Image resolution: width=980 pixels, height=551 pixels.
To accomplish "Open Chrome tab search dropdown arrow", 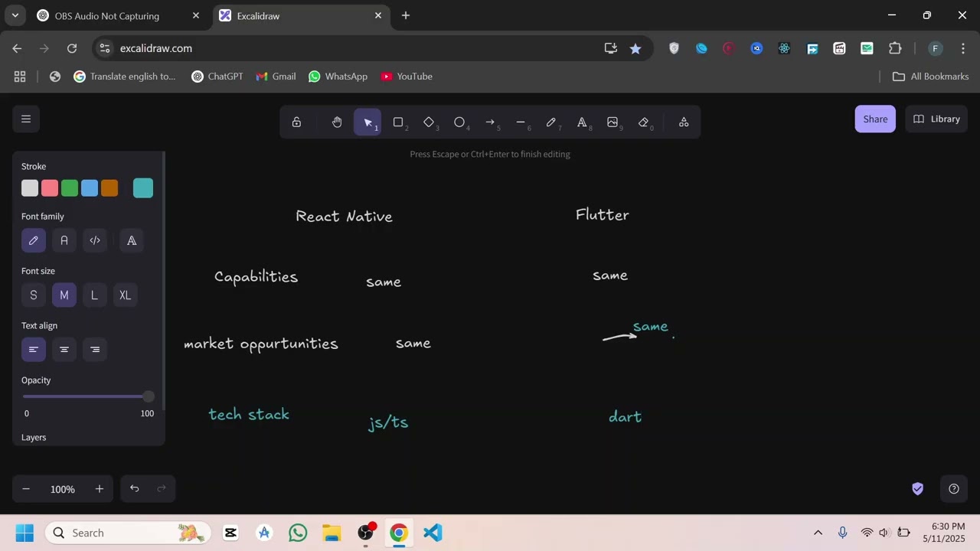I will (15, 15).
